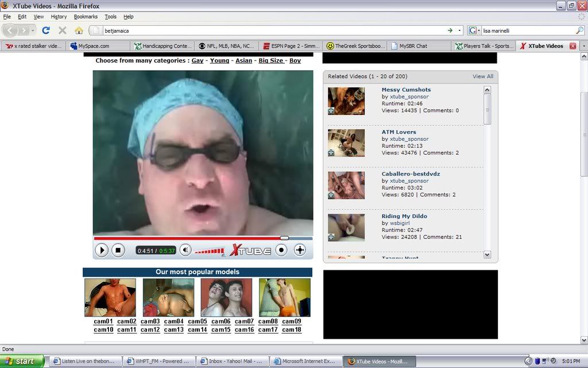The image size is (588, 368).
Task: Open the Help menu
Action: coord(128,17)
